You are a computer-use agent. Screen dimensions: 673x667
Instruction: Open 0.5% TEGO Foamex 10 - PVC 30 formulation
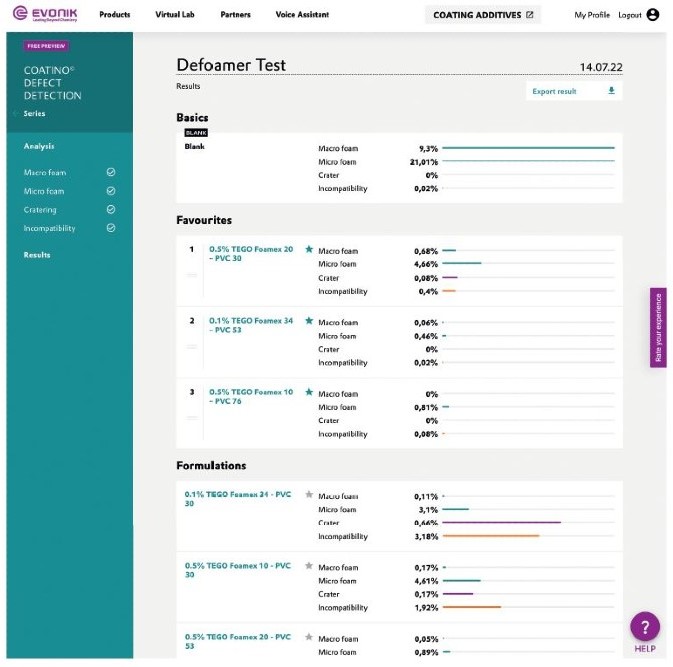(x=238, y=570)
